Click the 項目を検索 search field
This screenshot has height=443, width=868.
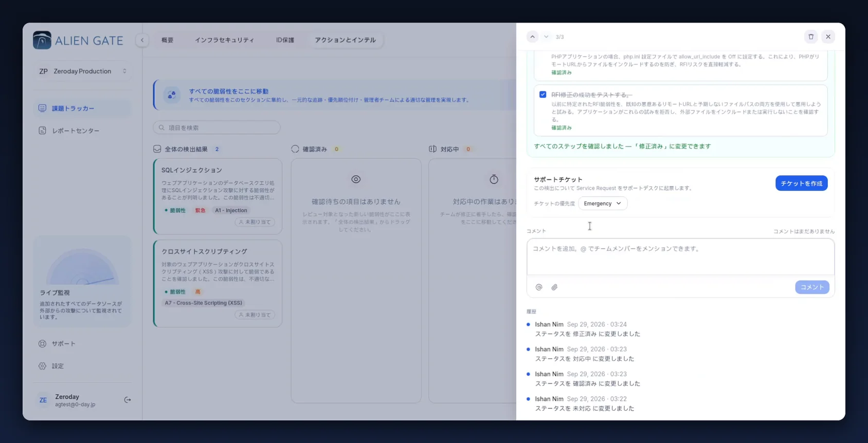tap(216, 127)
